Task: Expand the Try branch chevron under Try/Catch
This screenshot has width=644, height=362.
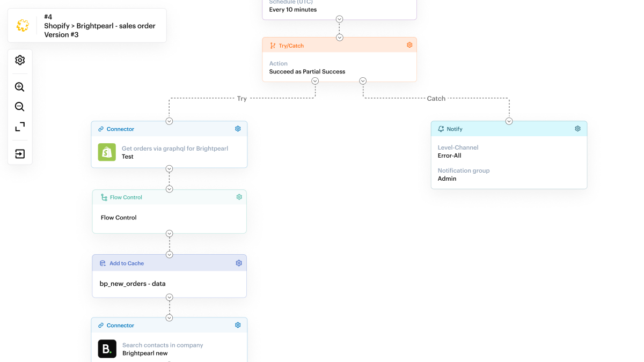Action: click(315, 81)
